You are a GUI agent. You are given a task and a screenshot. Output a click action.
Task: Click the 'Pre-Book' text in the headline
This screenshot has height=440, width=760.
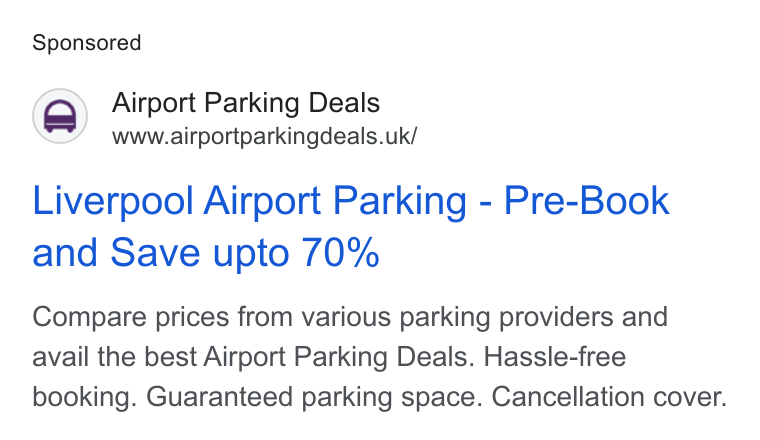(x=586, y=200)
